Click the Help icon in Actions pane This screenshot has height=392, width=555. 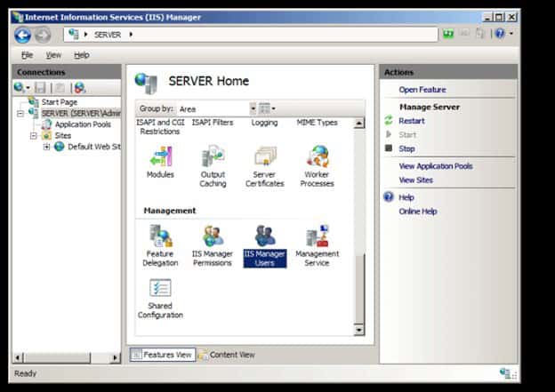point(389,196)
